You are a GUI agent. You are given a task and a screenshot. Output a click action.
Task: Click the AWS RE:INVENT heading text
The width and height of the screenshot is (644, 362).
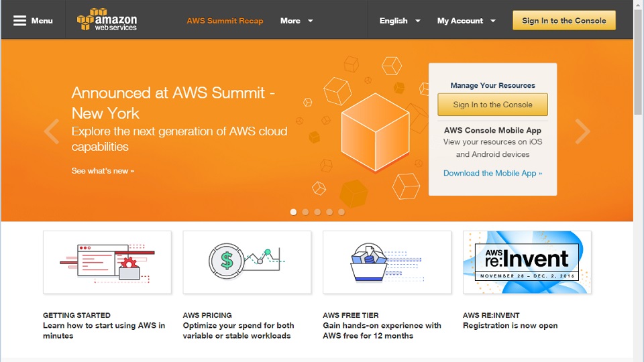click(491, 315)
